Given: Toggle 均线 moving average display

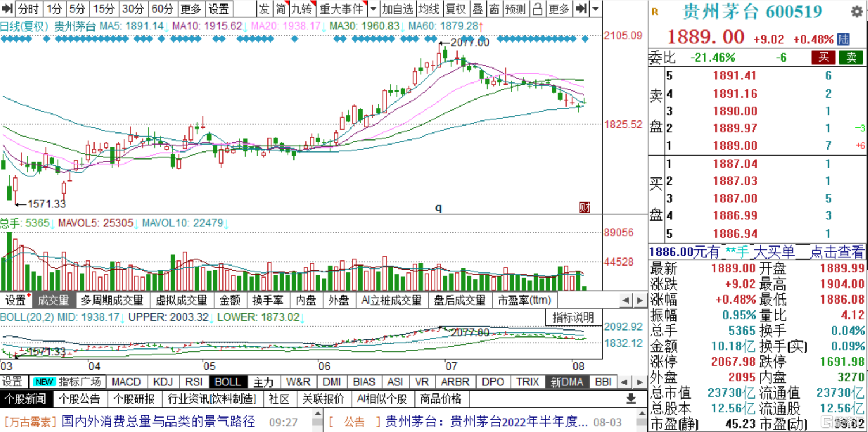Looking at the screenshot, I should (429, 9).
